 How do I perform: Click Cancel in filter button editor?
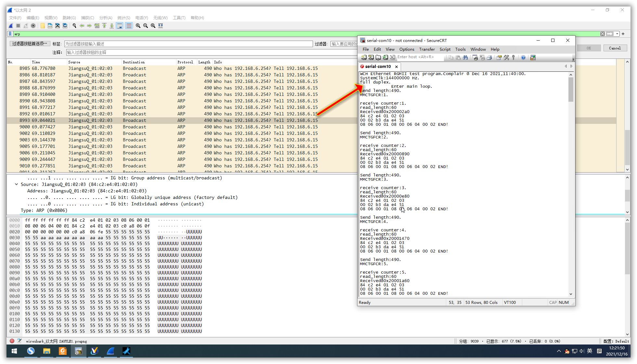point(615,48)
